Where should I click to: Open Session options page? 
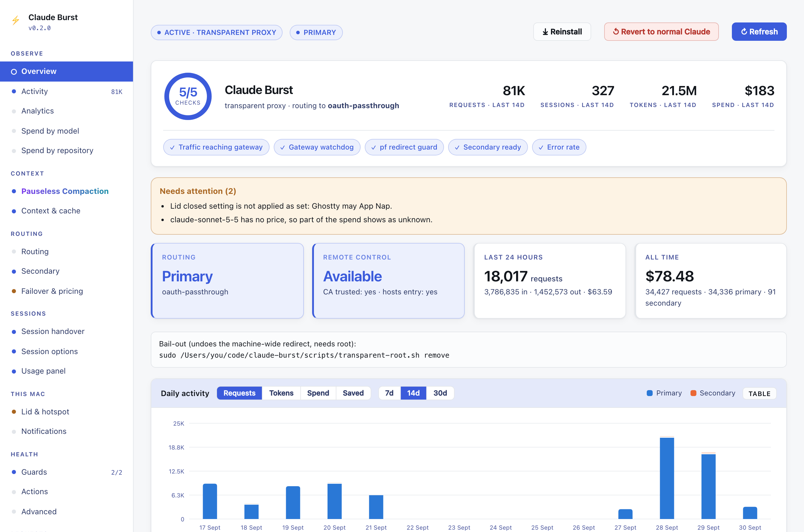click(x=67, y=351)
